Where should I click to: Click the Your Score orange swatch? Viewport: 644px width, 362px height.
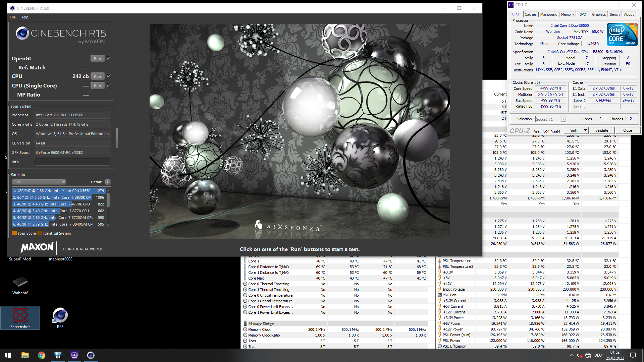coord(14,233)
